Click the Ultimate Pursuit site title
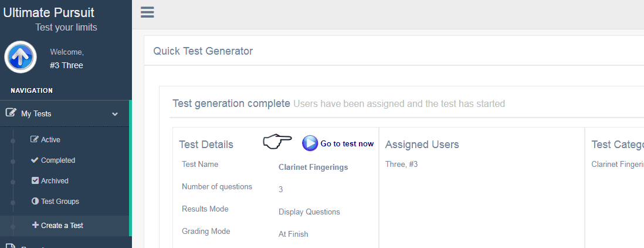This screenshot has width=644, height=248. click(49, 12)
